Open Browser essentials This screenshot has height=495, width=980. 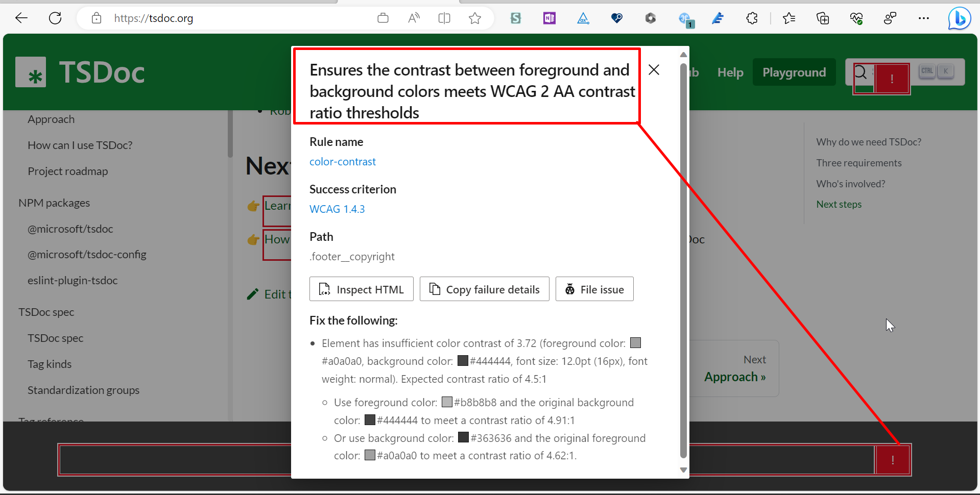(x=856, y=18)
